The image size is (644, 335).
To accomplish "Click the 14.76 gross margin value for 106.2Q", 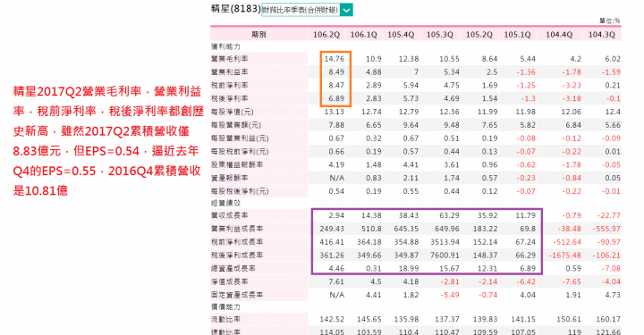I will pyautogui.click(x=335, y=59).
